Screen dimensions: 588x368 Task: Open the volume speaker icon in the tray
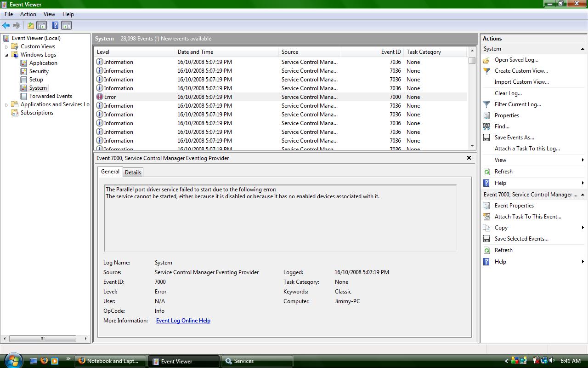552,361
